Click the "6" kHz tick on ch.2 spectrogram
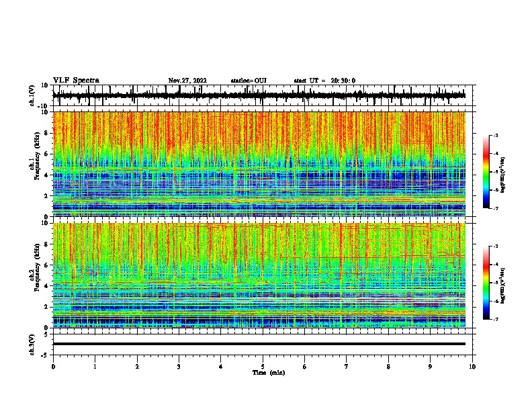532x411 pixels. pyautogui.click(x=47, y=265)
